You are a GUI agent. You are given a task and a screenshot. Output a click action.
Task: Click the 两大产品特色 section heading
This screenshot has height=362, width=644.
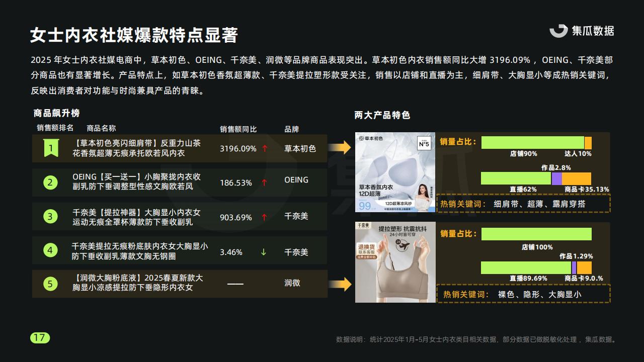point(382,115)
